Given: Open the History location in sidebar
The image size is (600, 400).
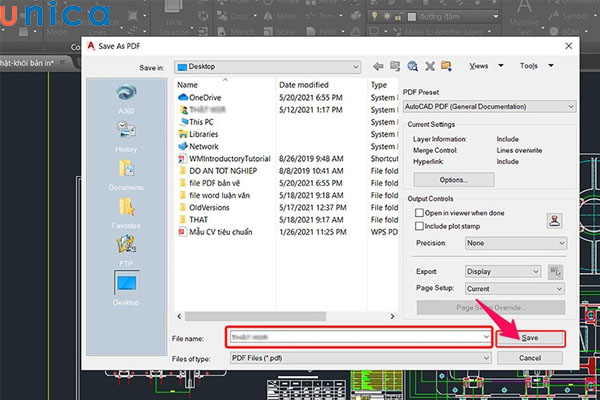Looking at the screenshot, I should 127,130.
